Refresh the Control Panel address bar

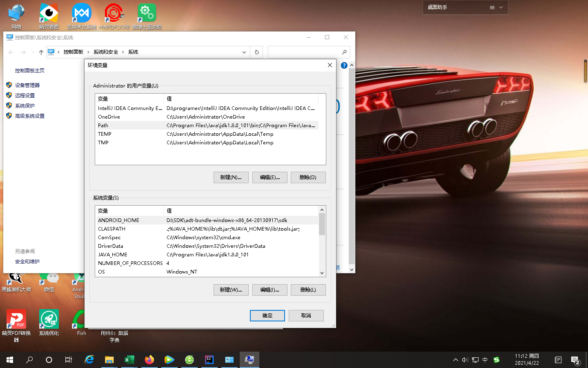point(257,52)
